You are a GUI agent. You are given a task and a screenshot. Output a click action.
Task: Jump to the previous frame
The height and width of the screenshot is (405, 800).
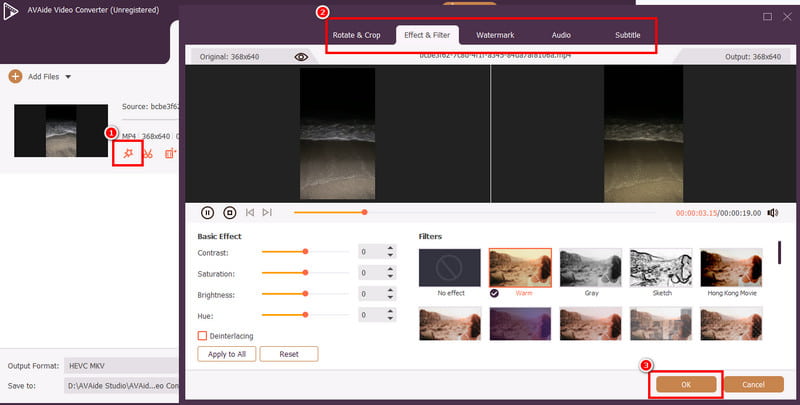point(250,212)
